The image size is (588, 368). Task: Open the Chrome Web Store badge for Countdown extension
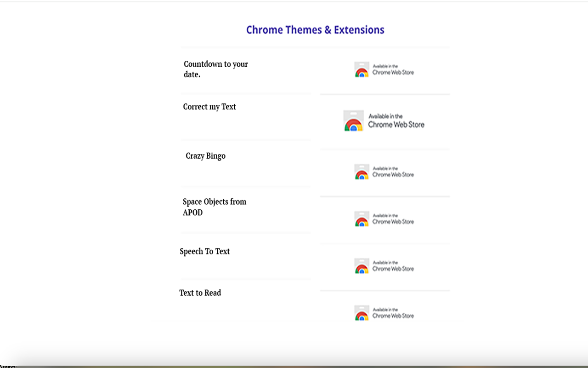[x=385, y=69]
